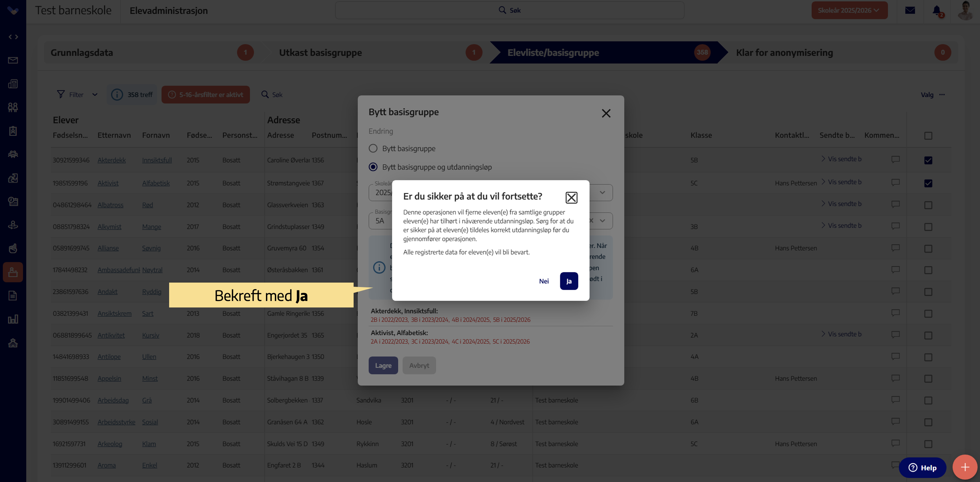Open the Akterdekk surname link
This screenshot has width=980, height=482.
(x=112, y=160)
